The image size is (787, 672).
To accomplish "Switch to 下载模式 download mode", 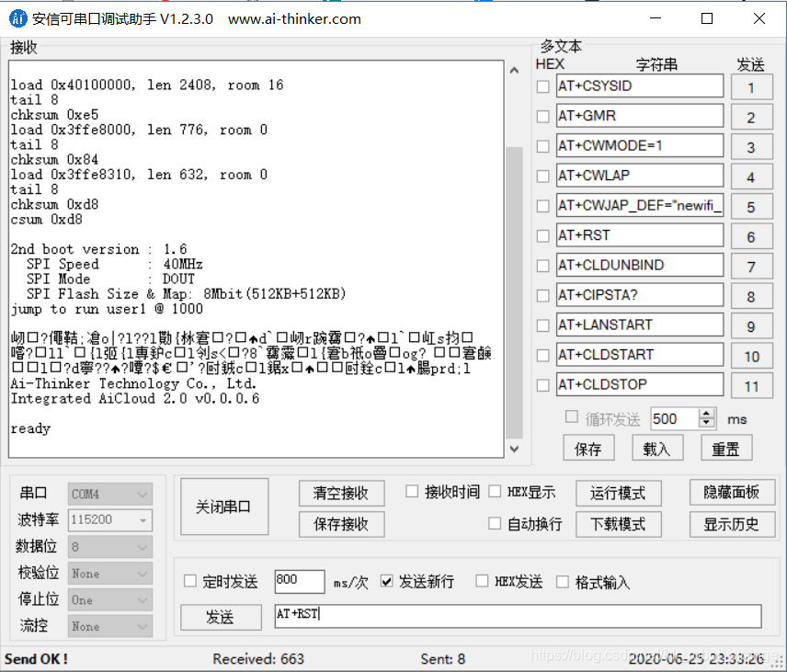I will [x=618, y=524].
